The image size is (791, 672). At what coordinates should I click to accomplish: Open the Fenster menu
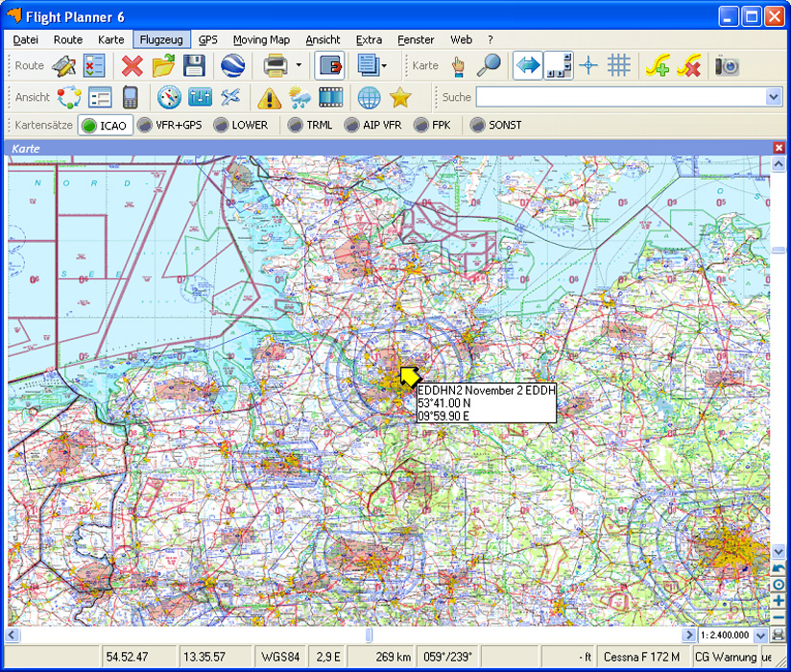pyautogui.click(x=416, y=40)
